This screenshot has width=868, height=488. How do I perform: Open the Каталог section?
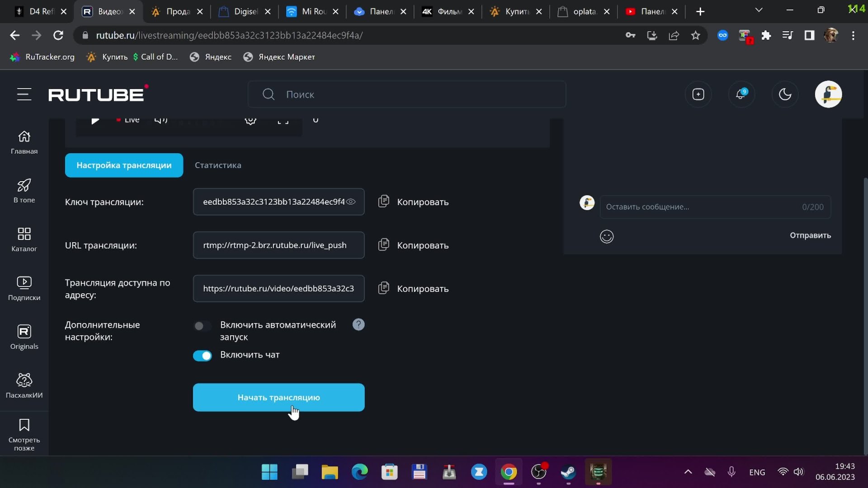[x=24, y=239]
